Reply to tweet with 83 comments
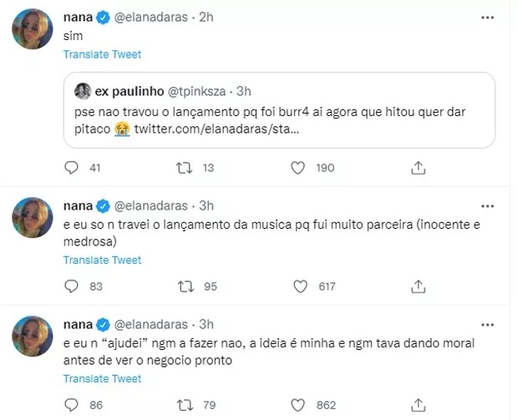 click(71, 286)
